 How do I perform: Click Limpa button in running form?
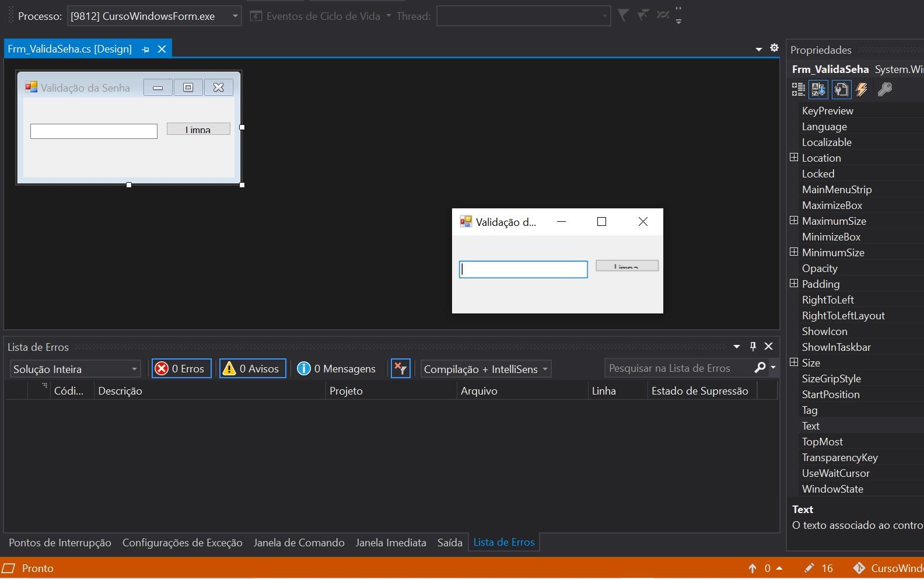click(627, 266)
